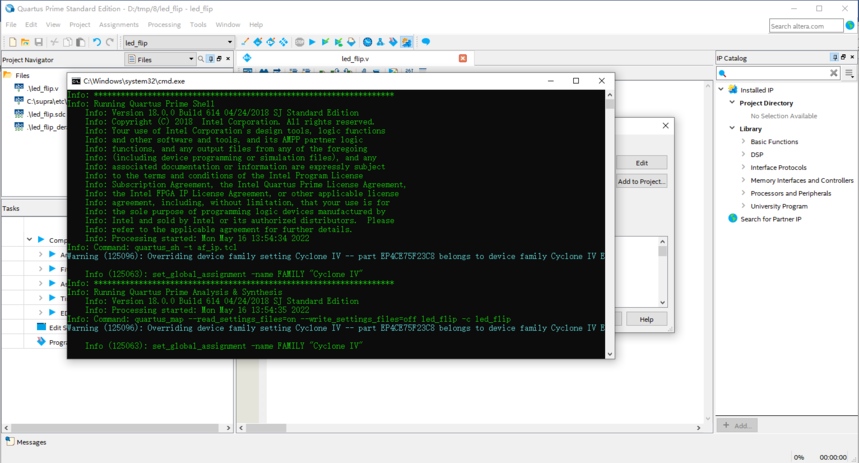The height and width of the screenshot is (463, 859).
Task: Start Analysis & Synthesis checkmark icon
Action: (x=325, y=42)
